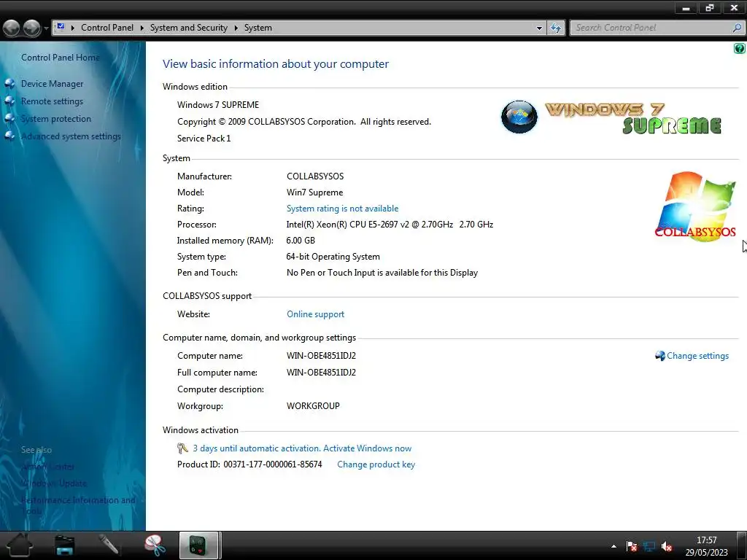Open Action Center under See also

pos(47,467)
